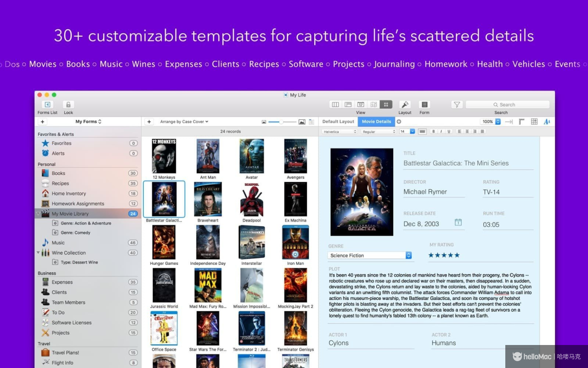
Task: Open Arrange by Case Cover menu
Action: [184, 122]
